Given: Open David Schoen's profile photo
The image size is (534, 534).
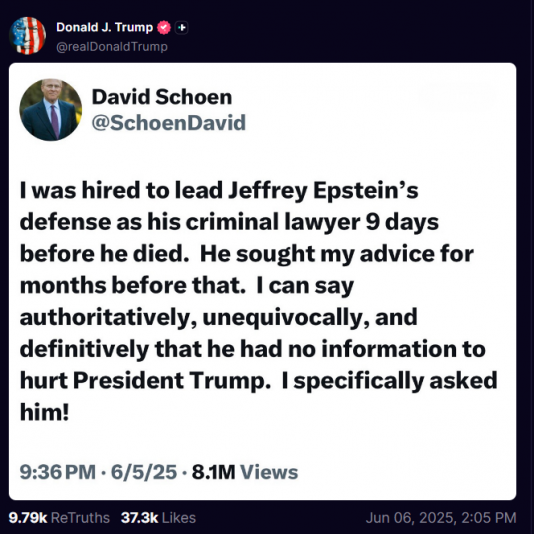Looking at the screenshot, I should pyautogui.click(x=50, y=110).
